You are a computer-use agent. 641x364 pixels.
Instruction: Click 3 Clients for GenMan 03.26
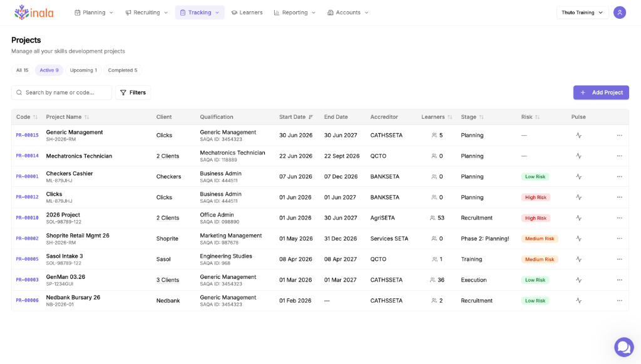[x=168, y=280]
